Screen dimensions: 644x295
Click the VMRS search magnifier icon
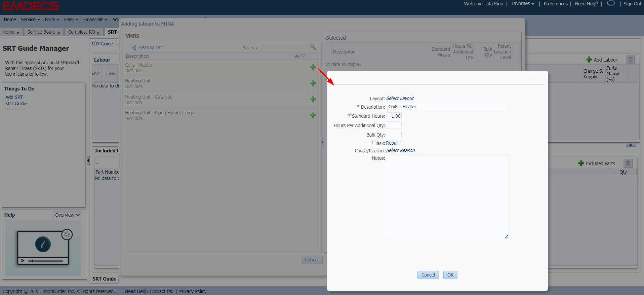coord(313,47)
